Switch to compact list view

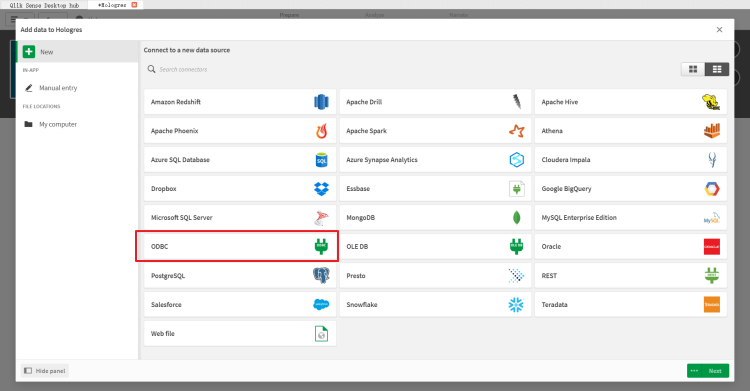click(x=717, y=69)
